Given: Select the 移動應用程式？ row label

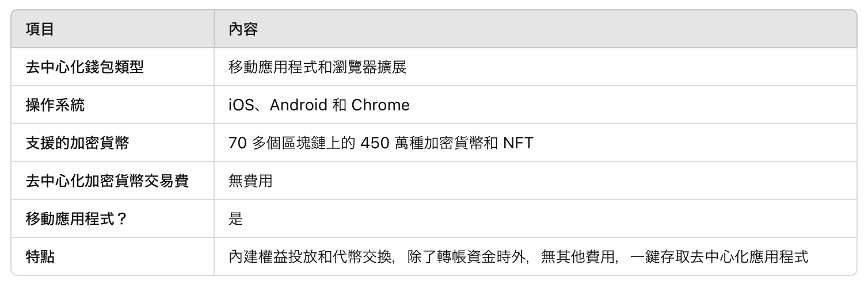Looking at the screenshot, I should (x=77, y=219).
